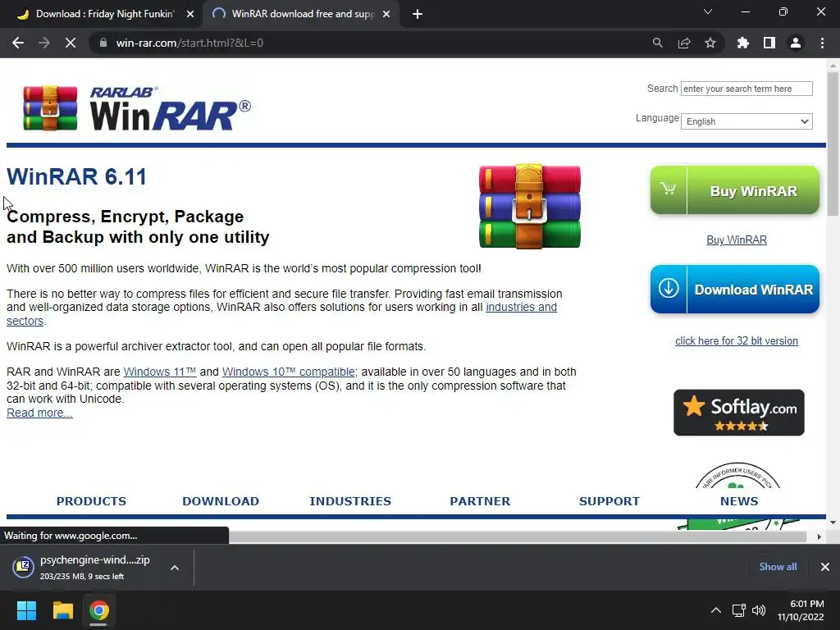840x630 pixels.
Task: Close the downloads bar
Action: point(825,567)
